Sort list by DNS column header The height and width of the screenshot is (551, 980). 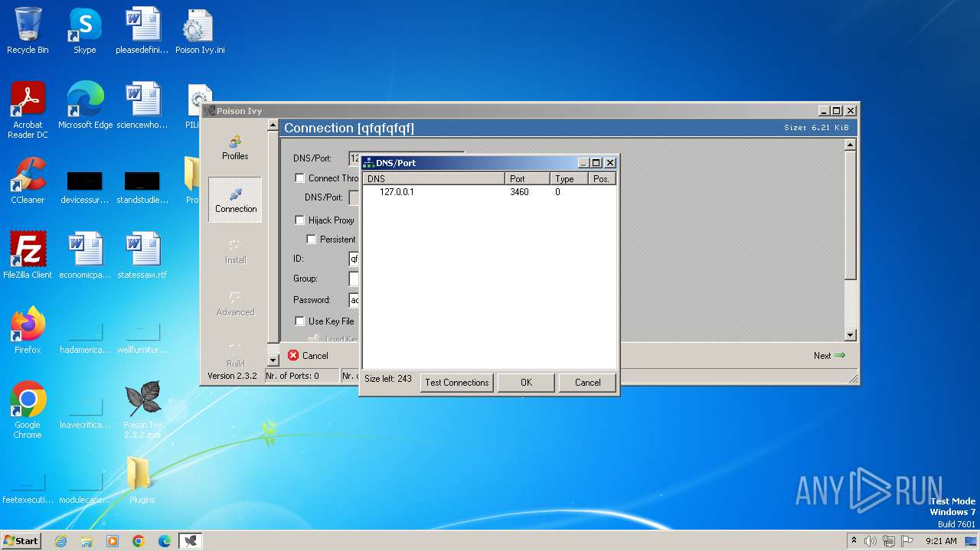pyautogui.click(x=434, y=179)
